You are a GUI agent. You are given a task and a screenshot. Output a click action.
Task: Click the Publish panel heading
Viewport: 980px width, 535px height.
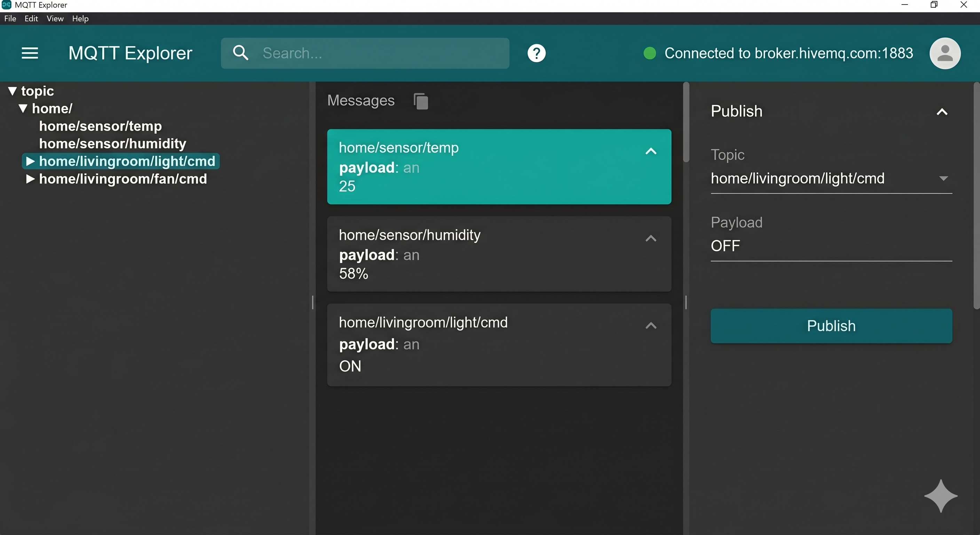point(736,111)
